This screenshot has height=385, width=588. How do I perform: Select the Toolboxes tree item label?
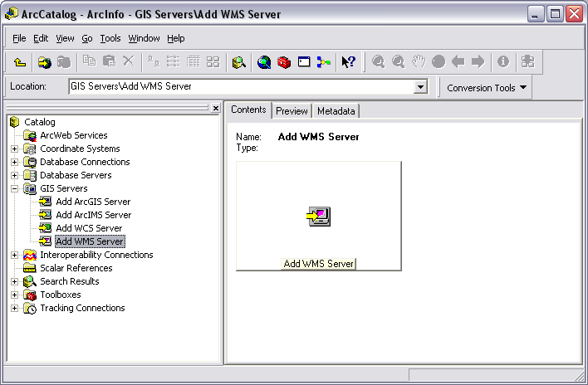[61, 295]
